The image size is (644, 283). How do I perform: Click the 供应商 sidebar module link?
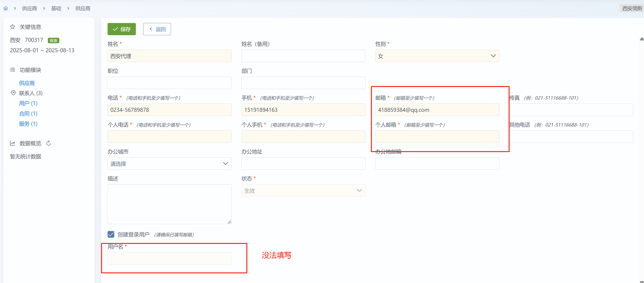tap(27, 83)
